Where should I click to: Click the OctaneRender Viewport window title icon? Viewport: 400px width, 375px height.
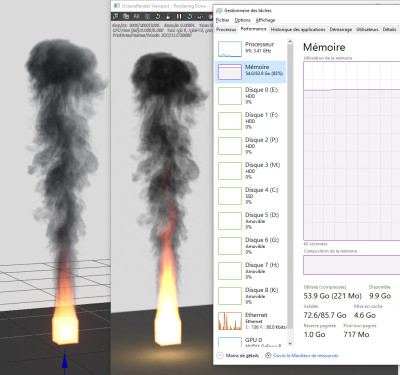(117, 6)
